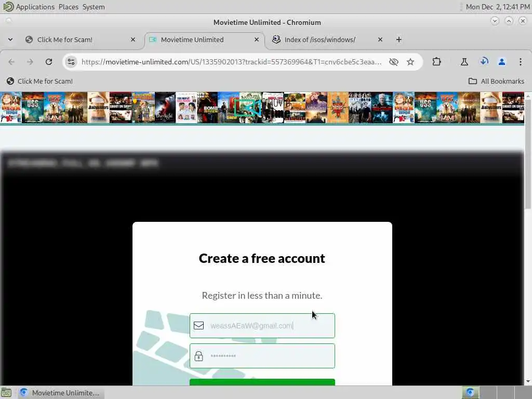532x399 pixels.
Task: Bookmark this page with the star icon
Action: (x=410, y=62)
